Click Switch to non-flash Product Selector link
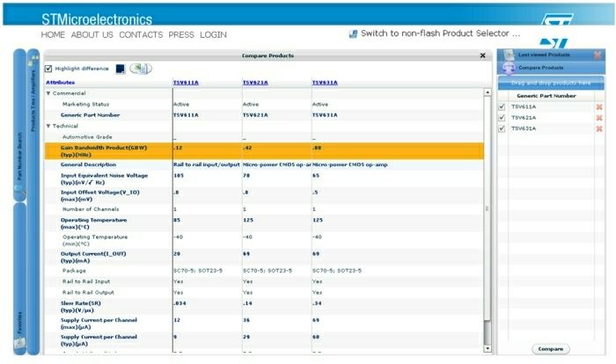This screenshot has width=616, height=364. [440, 33]
